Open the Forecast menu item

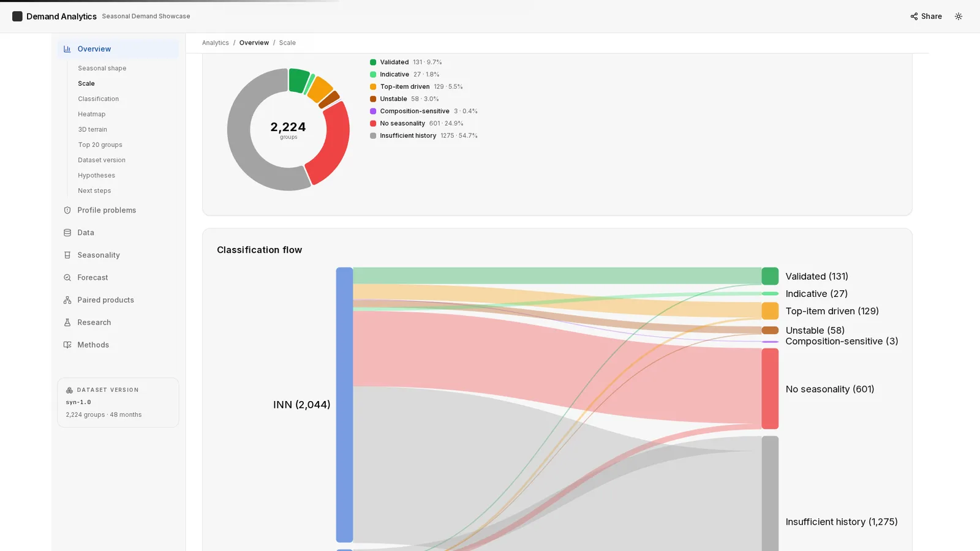(x=118, y=277)
